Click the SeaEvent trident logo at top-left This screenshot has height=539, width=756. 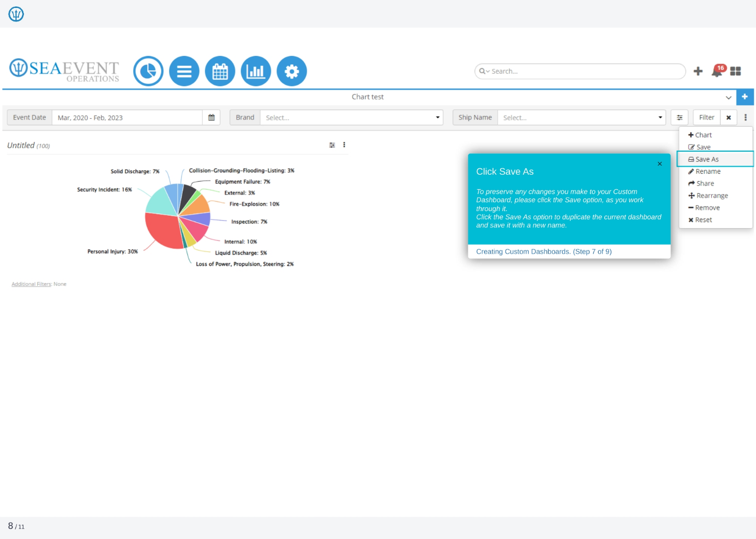click(64, 71)
